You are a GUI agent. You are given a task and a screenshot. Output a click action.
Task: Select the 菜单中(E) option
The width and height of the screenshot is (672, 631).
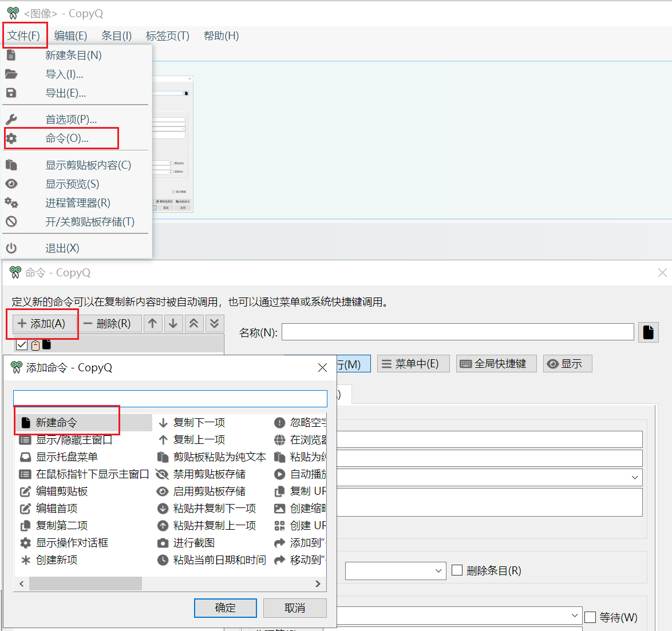point(413,364)
